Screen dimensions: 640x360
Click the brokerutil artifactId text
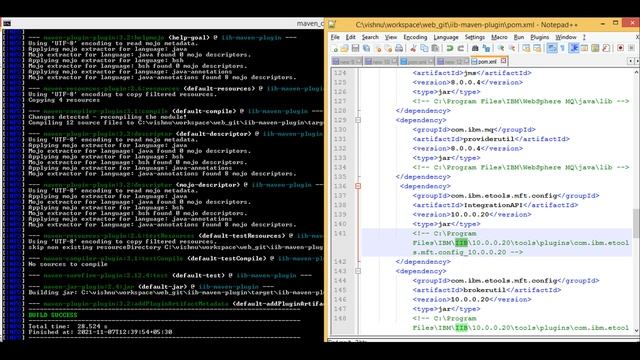[484, 290]
